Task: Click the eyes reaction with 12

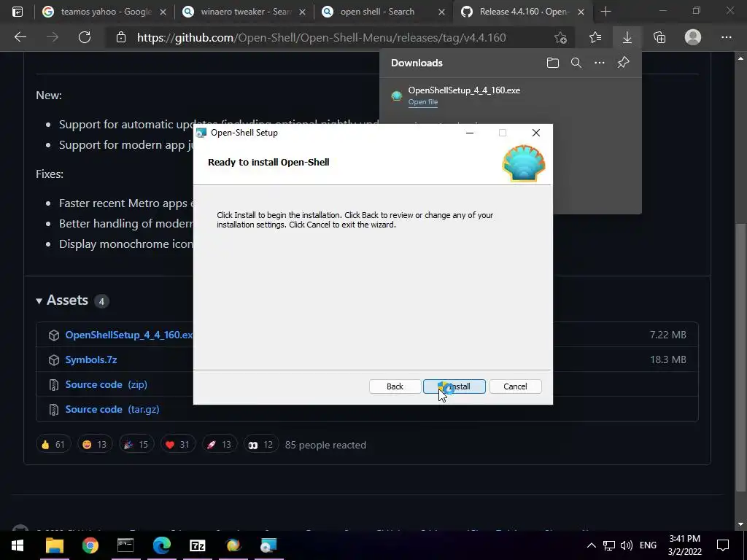Action: (x=261, y=444)
